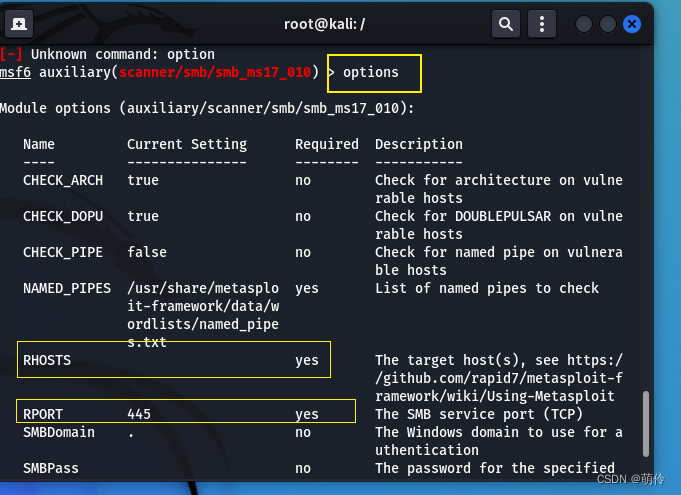Click the terminal vertical scrollbar thumb
Image resolution: width=681 pixels, height=495 pixels.
point(646,423)
